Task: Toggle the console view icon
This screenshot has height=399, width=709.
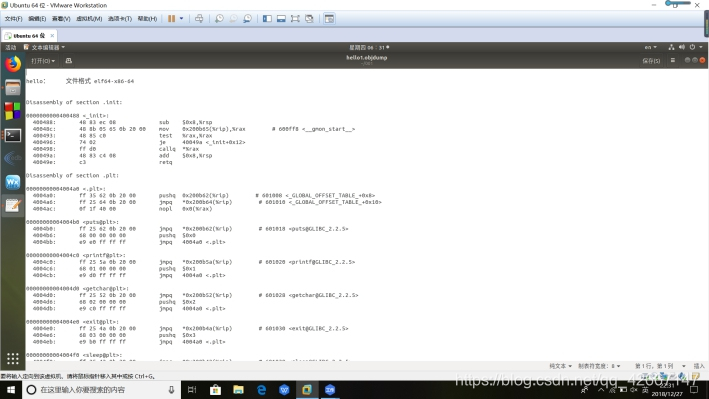Action: [329, 19]
